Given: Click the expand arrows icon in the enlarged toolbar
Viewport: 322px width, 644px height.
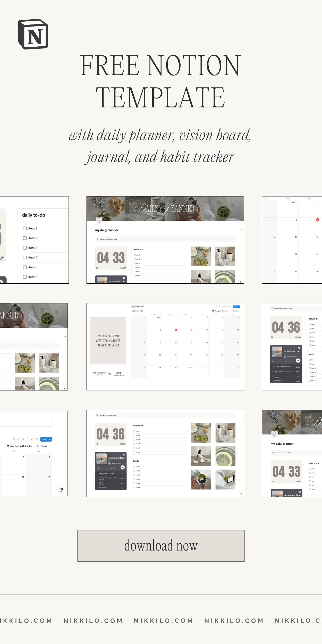Looking at the screenshot, I should [x=32, y=439].
